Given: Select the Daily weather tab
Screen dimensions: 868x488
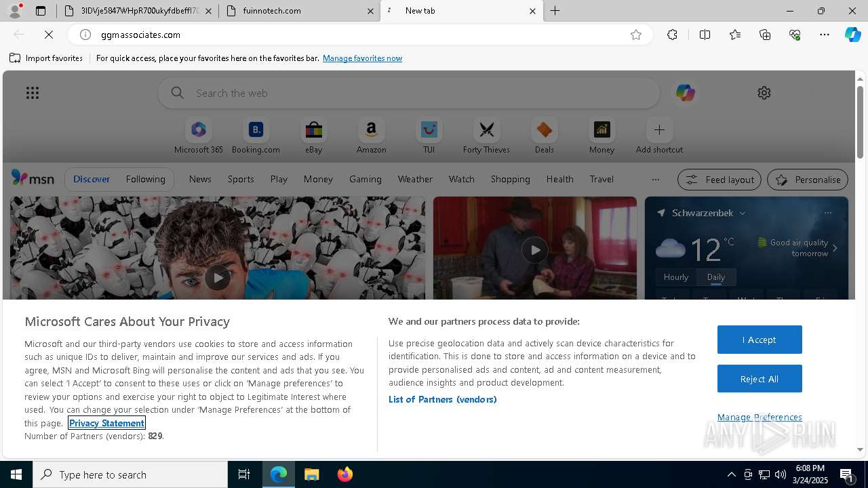Looking at the screenshot, I should 716,277.
